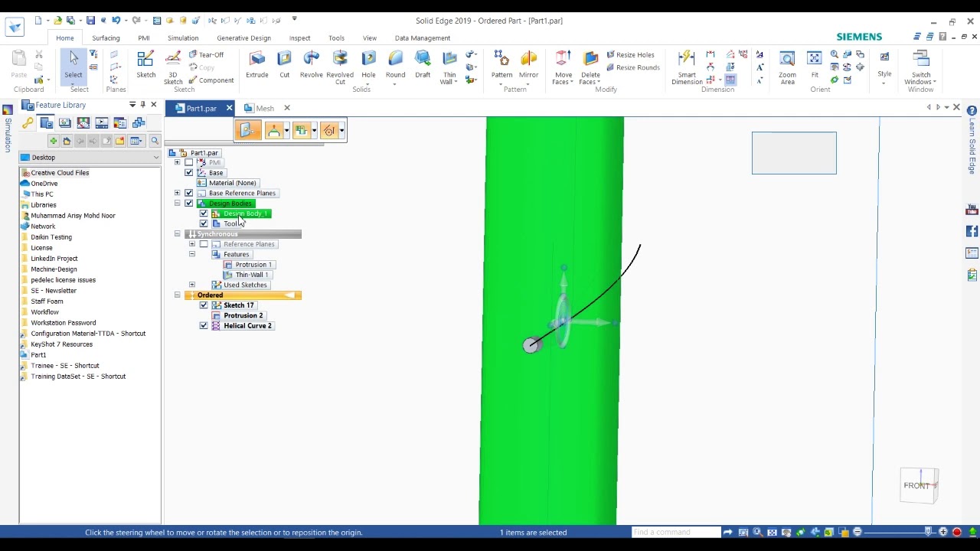The width and height of the screenshot is (980, 551).
Task: Fit the model to the window
Action: [x=815, y=64]
